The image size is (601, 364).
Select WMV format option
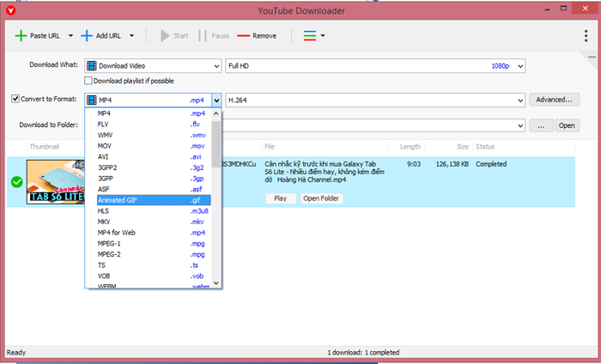[154, 136]
